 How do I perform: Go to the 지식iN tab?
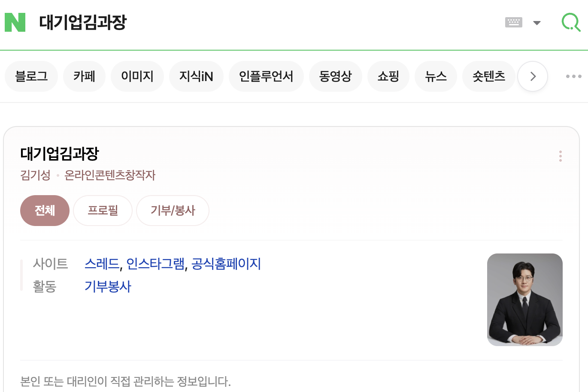196,76
